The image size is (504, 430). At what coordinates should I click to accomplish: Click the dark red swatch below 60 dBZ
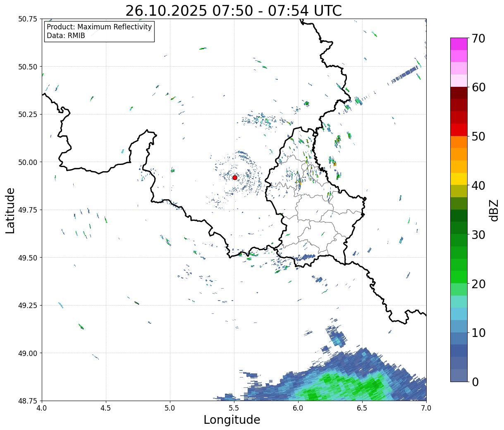[459, 93]
